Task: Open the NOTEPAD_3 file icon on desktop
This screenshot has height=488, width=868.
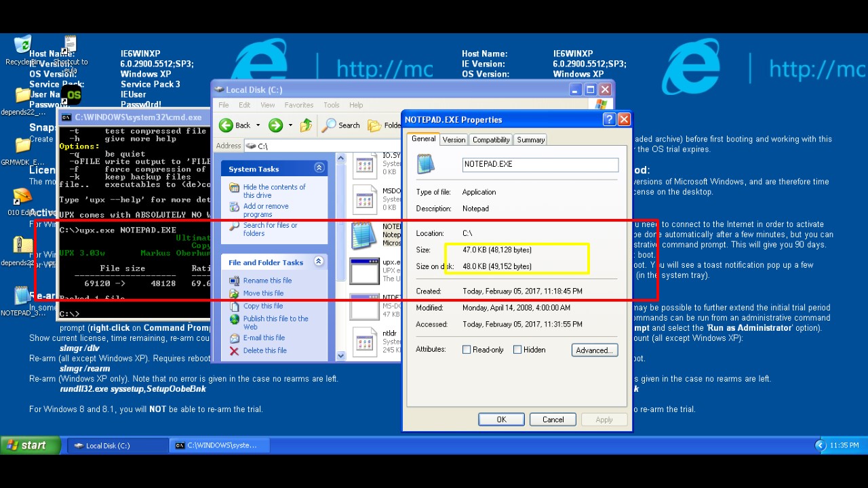Action: pos(22,296)
